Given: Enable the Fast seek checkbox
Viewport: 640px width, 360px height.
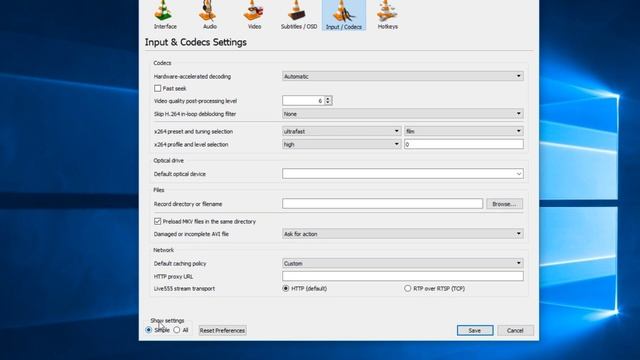Looking at the screenshot, I should (x=158, y=88).
